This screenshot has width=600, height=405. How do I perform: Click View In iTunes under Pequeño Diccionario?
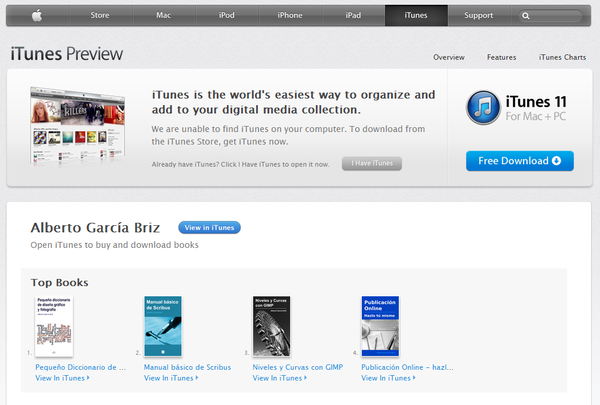click(62, 378)
